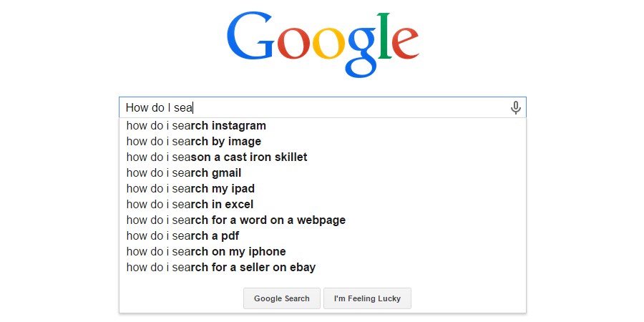Click the I'm Feeling Lucky button
Viewport: 644px width, 322px height.
[x=367, y=298]
